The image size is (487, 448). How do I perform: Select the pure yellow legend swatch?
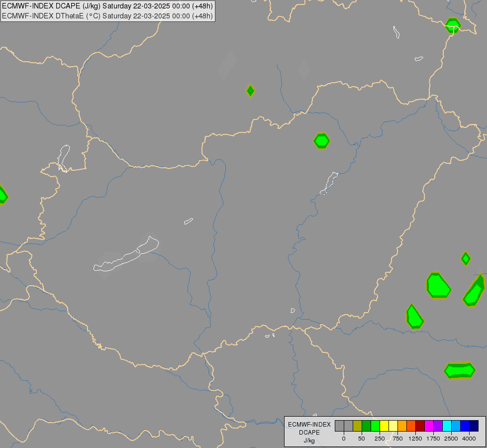click(385, 426)
